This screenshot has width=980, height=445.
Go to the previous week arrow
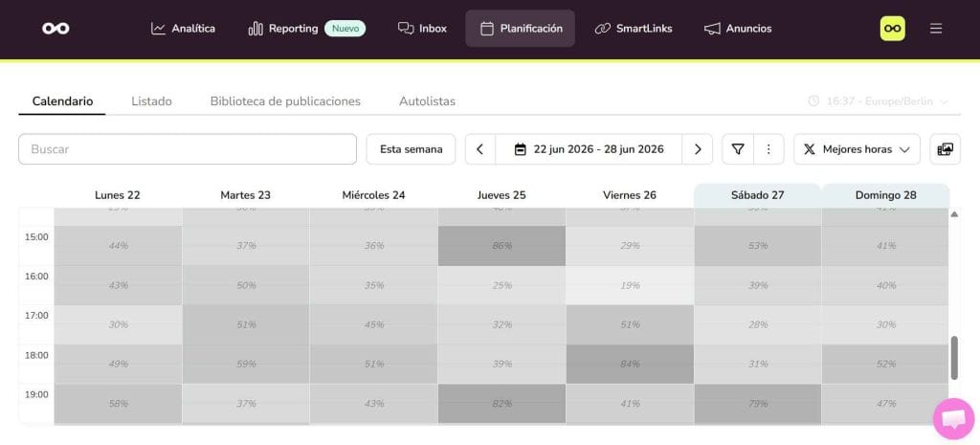click(480, 149)
